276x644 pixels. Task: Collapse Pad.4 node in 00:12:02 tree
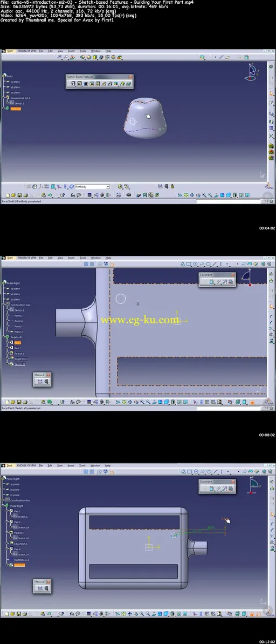(x=6, y=548)
